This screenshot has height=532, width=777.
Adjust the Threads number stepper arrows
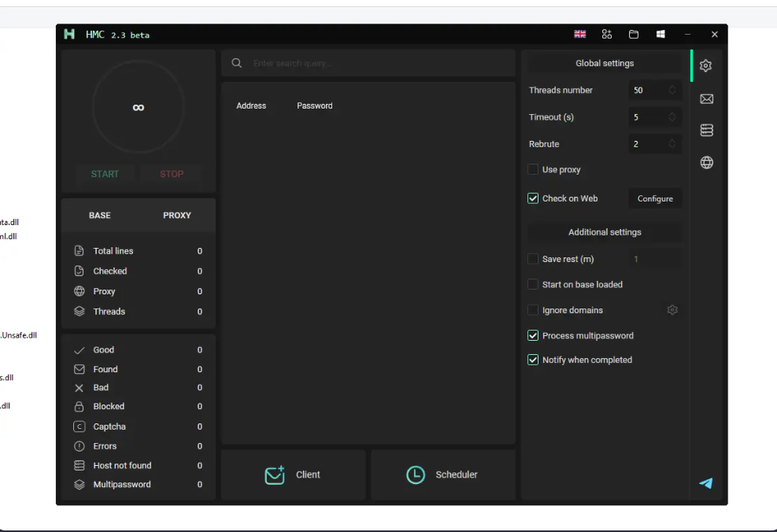pos(672,90)
